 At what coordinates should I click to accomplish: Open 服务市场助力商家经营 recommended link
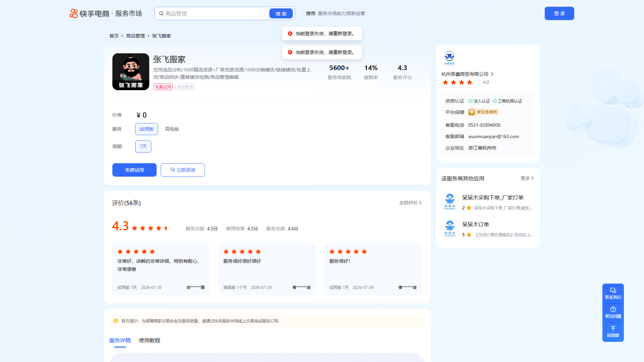pyautogui.click(x=341, y=13)
